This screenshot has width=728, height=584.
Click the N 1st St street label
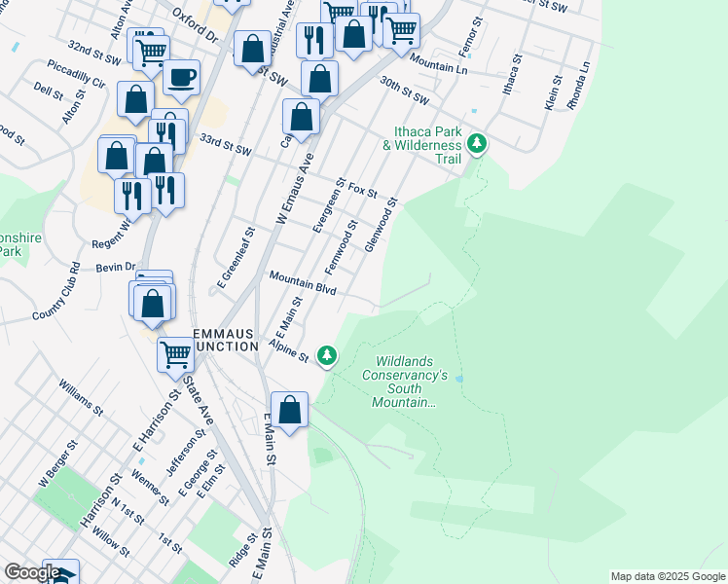[x=128, y=512]
